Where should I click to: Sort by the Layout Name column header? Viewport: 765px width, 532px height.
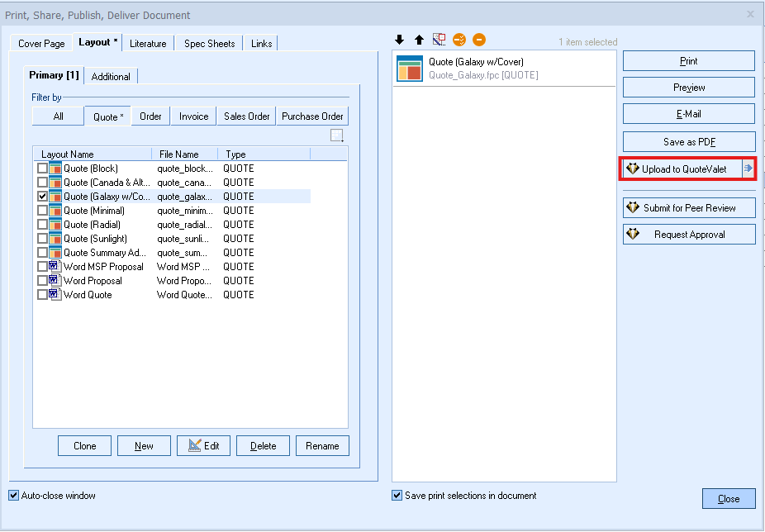pos(91,154)
